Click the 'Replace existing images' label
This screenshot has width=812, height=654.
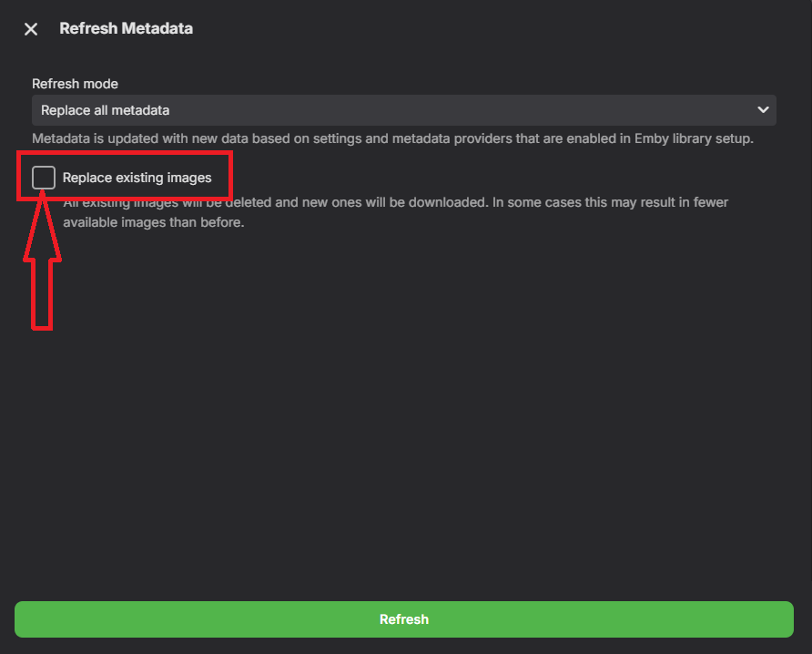coord(137,178)
